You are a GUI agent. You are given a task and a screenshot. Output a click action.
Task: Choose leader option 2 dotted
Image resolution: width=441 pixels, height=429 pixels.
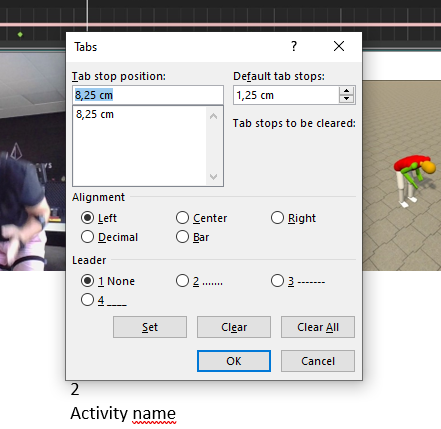pos(182,281)
